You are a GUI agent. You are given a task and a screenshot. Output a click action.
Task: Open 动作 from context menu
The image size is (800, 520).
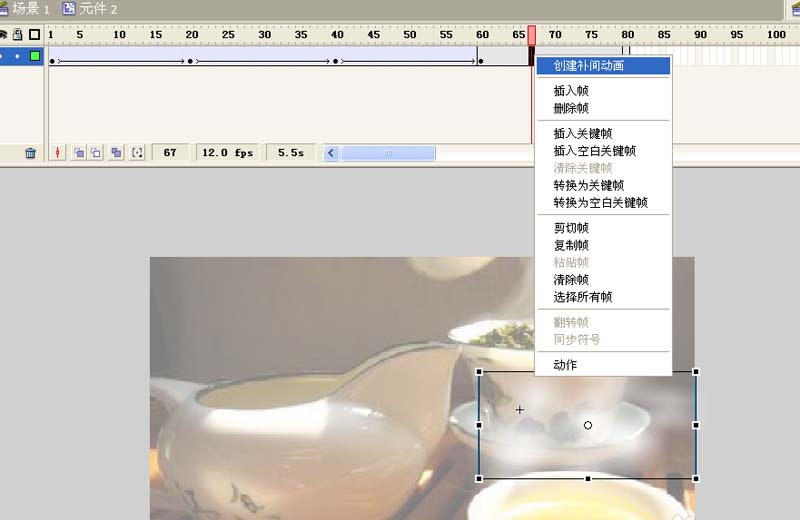[x=565, y=365]
